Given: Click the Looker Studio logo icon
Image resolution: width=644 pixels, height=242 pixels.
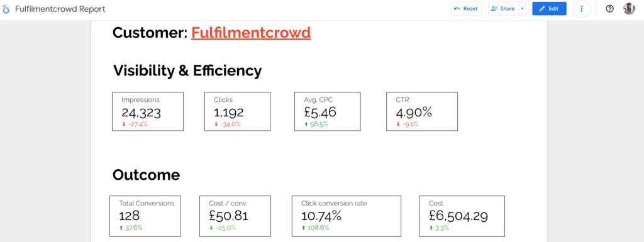Looking at the screenshot, I should coord(6,9).
